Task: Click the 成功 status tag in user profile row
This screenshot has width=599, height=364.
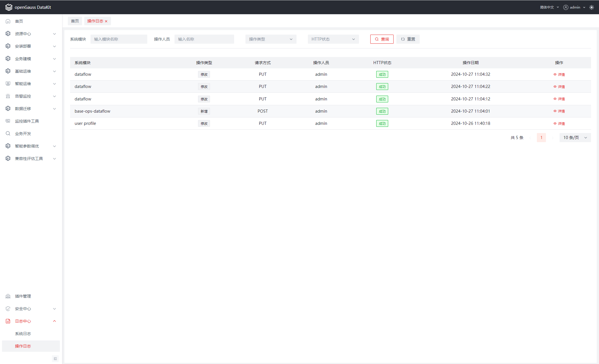Action: [382, 123]
